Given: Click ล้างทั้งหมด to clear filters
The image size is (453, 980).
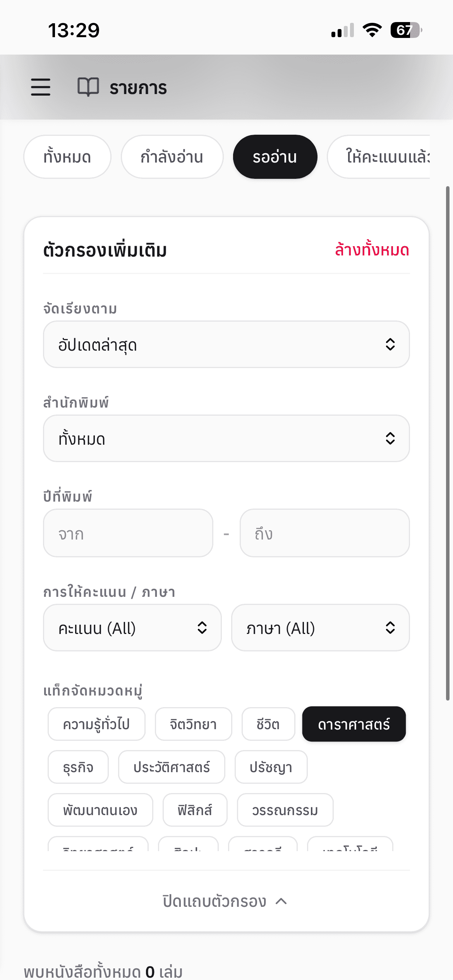Looking at the screenshot, I should (x=372, y=250).
